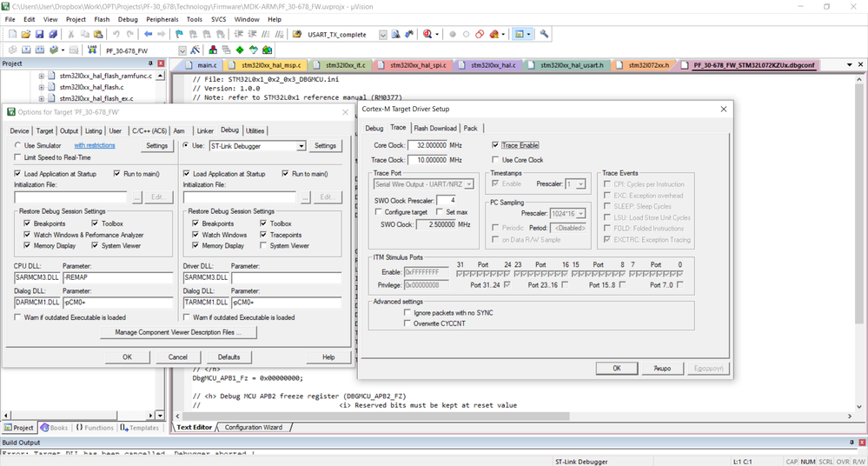The image size is (868, 466).
Task: Expand stm32l0xx_hal_flash_ramfunc.c tree node
Action: tap(42, 76)
